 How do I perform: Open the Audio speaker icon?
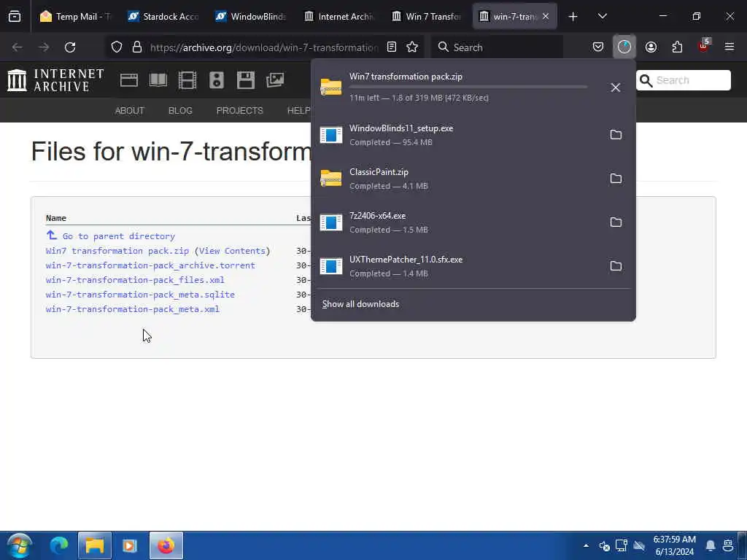pos(216,80)
